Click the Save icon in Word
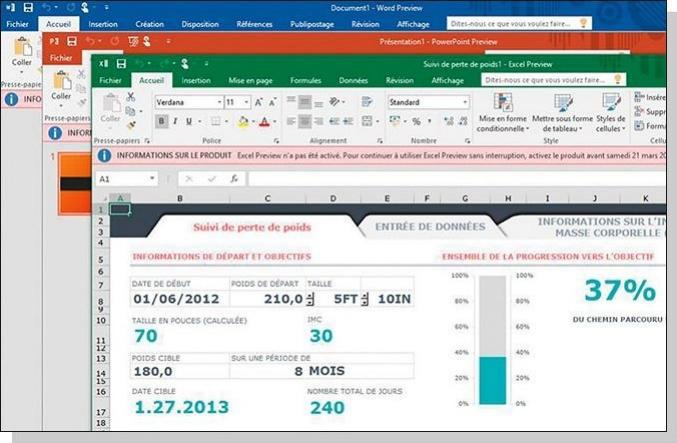 point(28,7)
